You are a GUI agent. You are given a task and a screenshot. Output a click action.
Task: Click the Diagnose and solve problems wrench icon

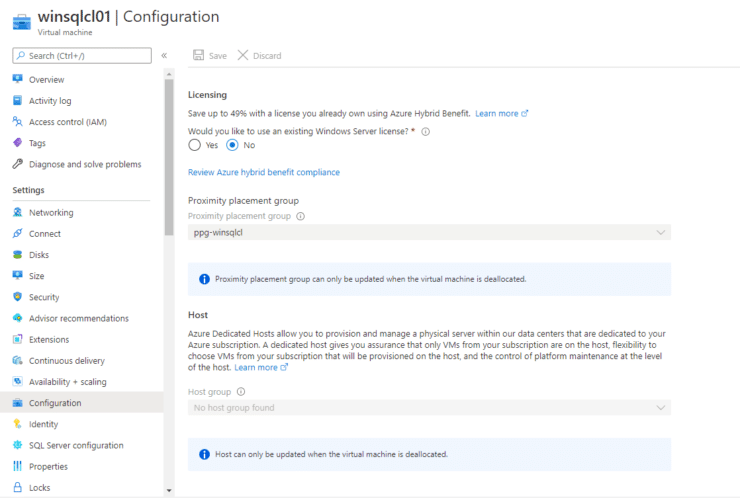tap(17, 164)
